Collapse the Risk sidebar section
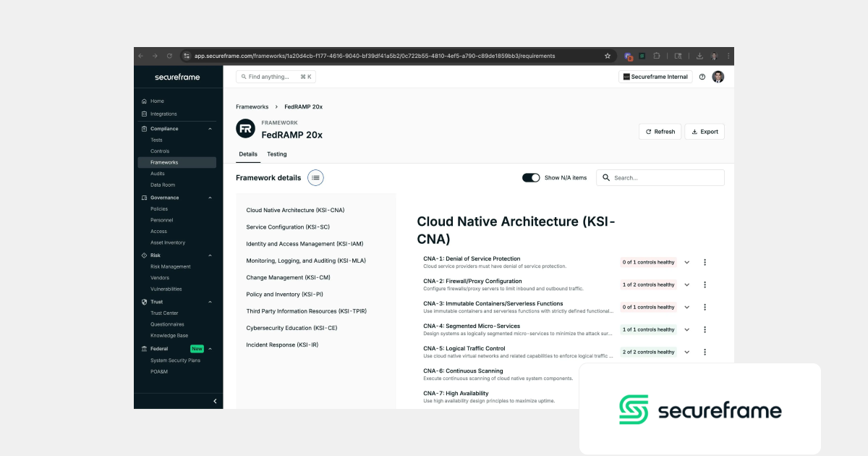Viewport: 868px width, 456px height. (210, 256)
